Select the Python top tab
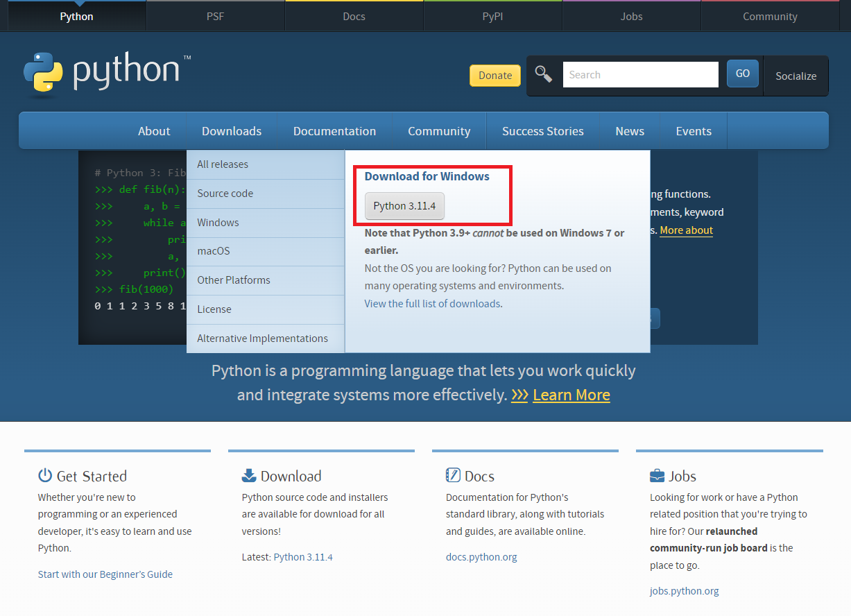 tap(76, 16)
